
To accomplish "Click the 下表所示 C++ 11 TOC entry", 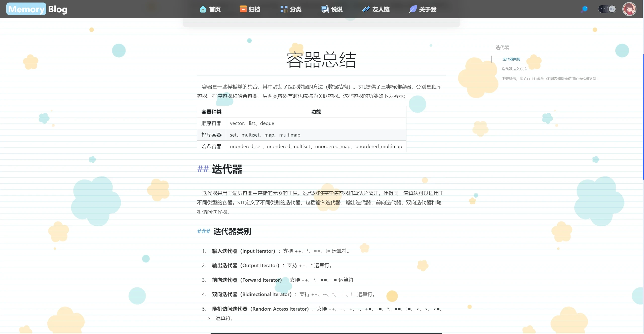I will point(550,79).
